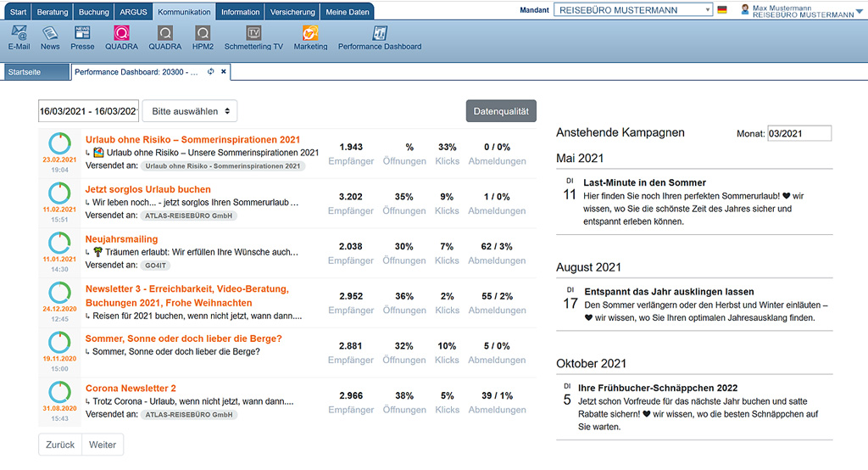Switch to the Versicherung menu tab
This screenshot has width=868, height=470.
click(292, 12)
